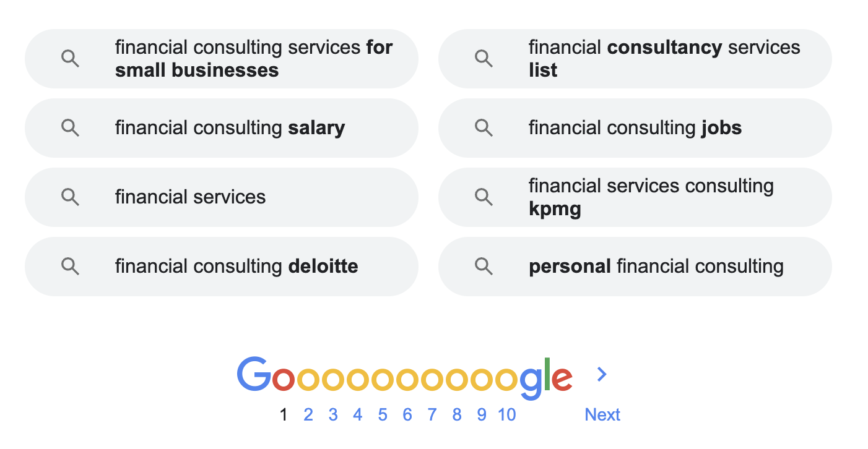
Task: Click search icon beside 'personal financial consulting'
Action: tap(484, 267)
